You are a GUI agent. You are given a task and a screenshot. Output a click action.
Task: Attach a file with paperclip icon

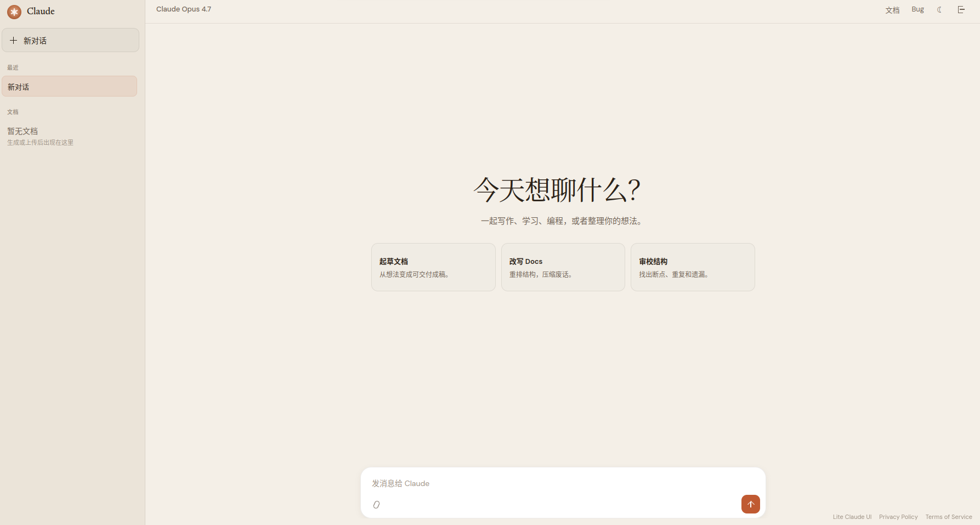[376, 505]
